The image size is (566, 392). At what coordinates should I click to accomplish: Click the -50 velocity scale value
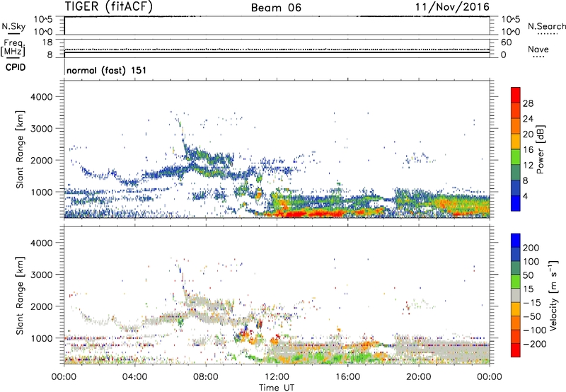point(532,316)
